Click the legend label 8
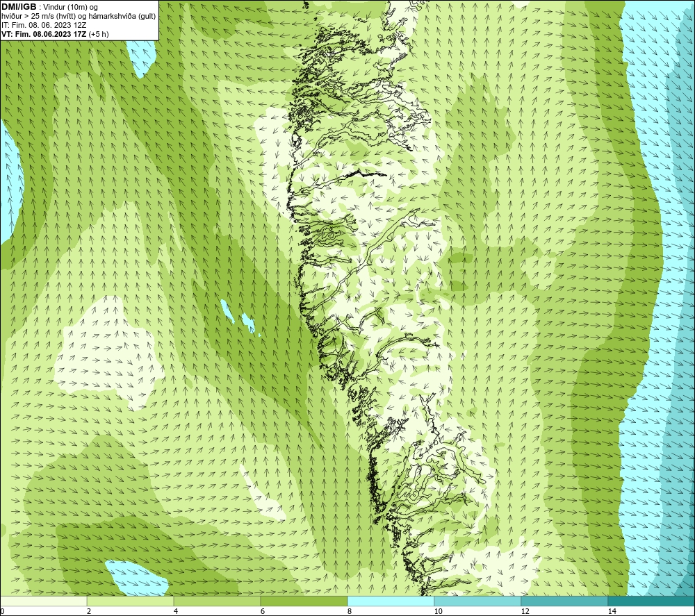This screenshot has width=695, height=616. point(350,611)
